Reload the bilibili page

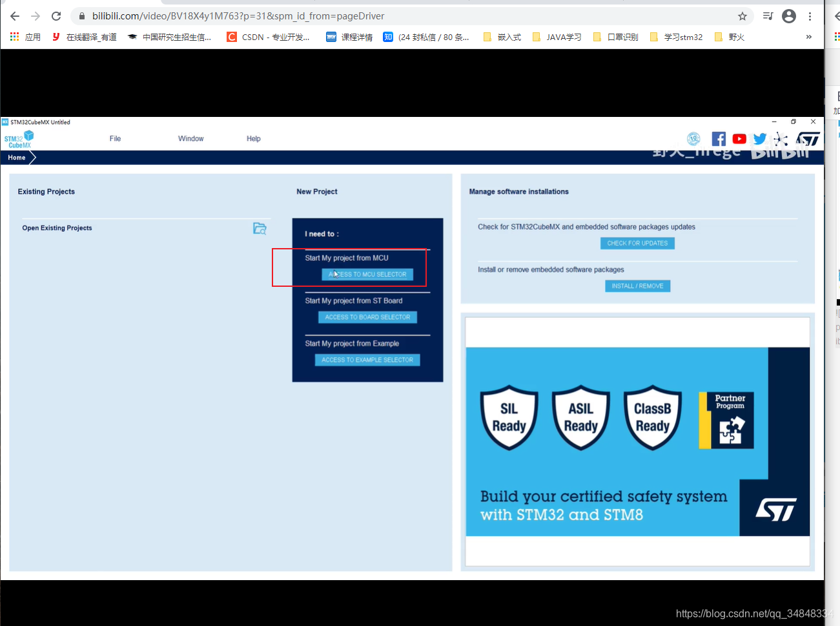[x=56, y=16]
